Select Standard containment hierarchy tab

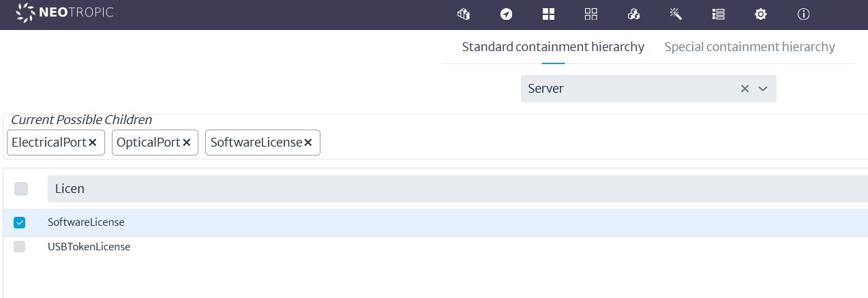click(553, 47)
